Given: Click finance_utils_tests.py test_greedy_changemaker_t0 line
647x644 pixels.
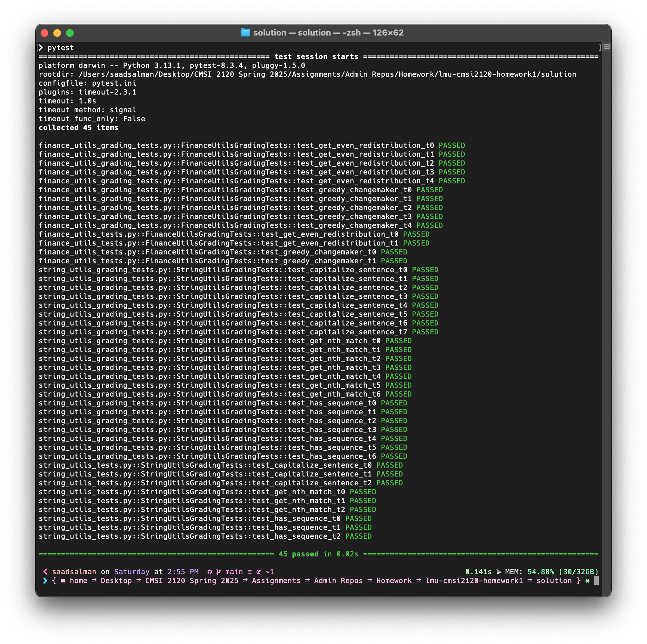Looking at the screenshot, I should 223,252.
